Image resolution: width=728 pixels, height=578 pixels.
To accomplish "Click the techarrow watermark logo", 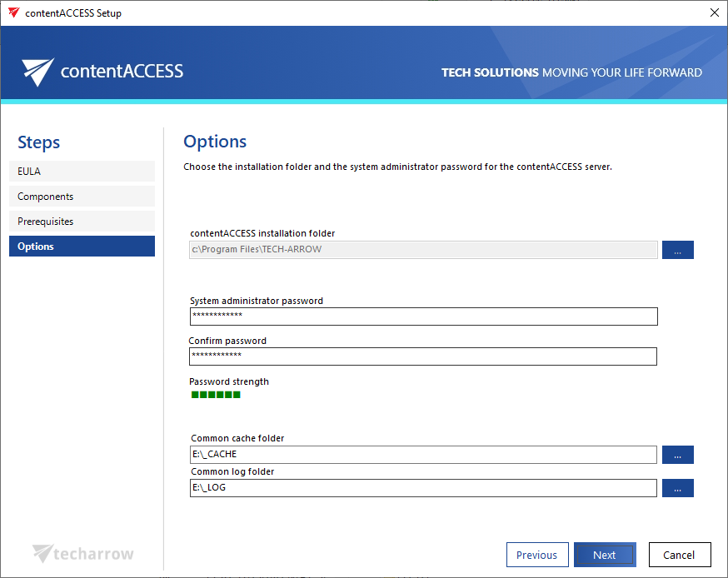I will coord(82,553).
